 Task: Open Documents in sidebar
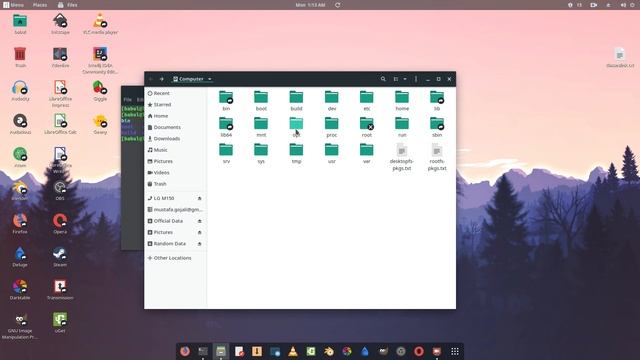(x=164, y=127)
